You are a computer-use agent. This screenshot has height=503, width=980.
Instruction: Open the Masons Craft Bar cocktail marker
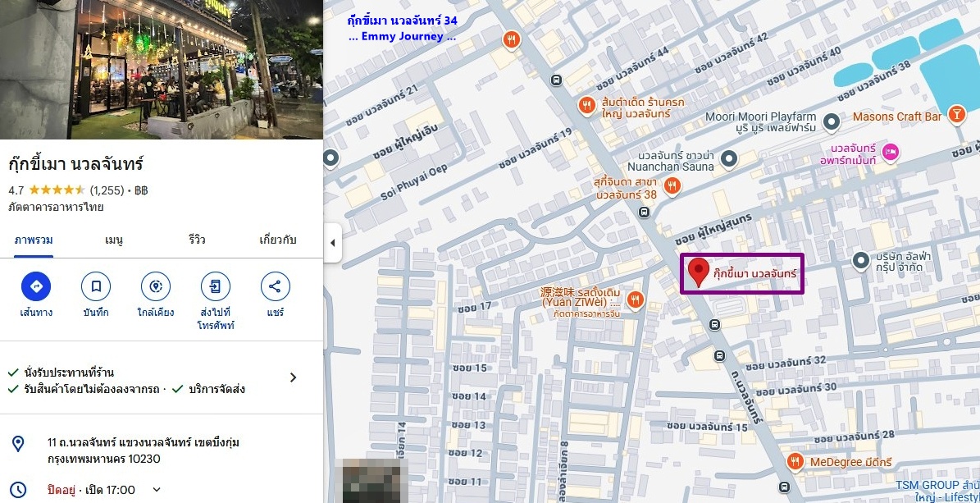955,115
